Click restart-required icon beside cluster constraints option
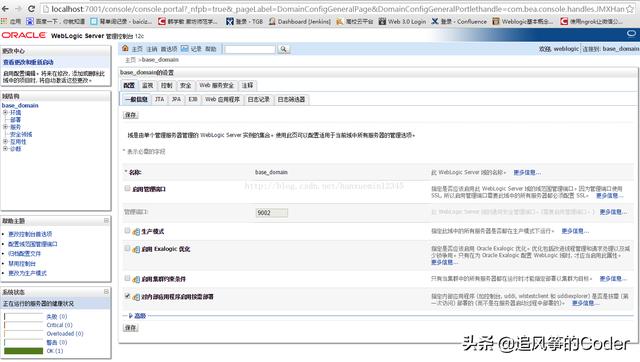This screenshot has width=640, height=362. click(x=136, y=279)
